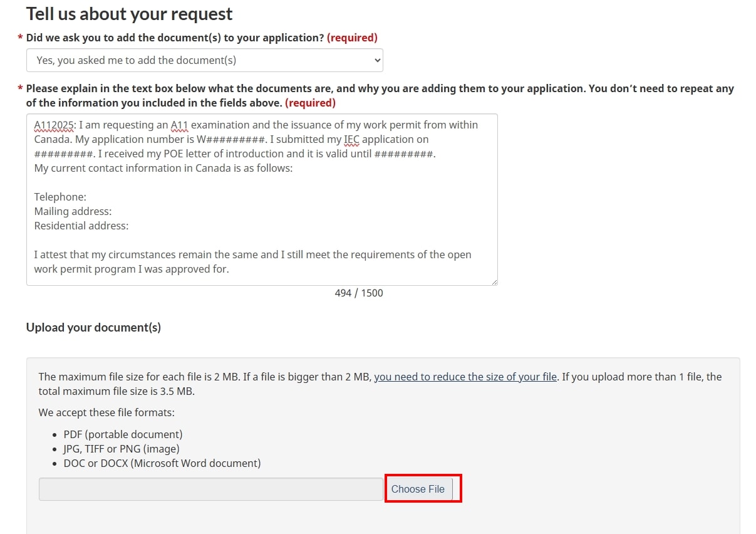756x534 pixels.
Task: Place cursor after 'Telephone:' in text box
Action: click(x=88, y=197)
